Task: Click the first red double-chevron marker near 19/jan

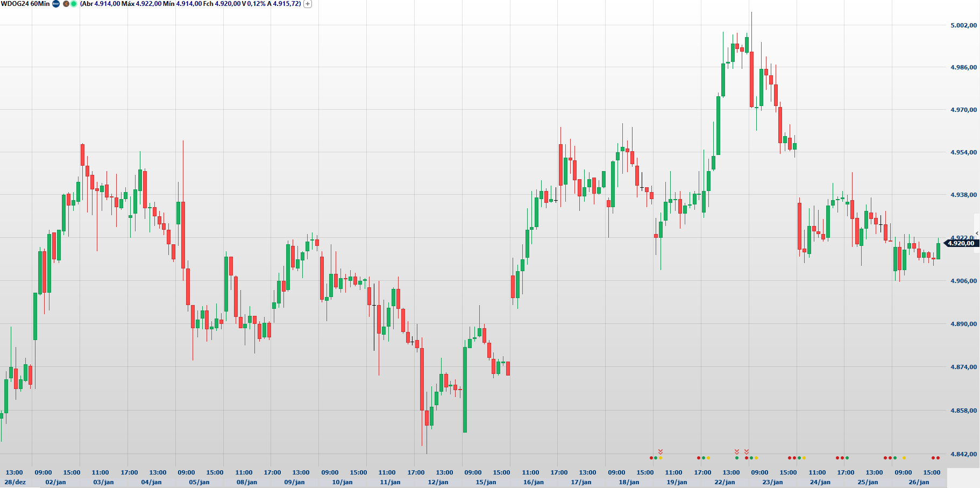Action: coord(661,451)
